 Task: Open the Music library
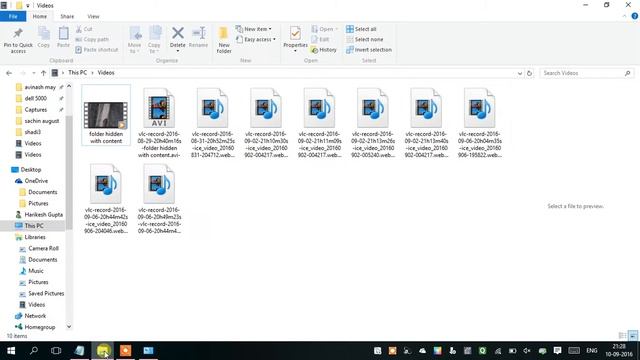coord(36,271)
